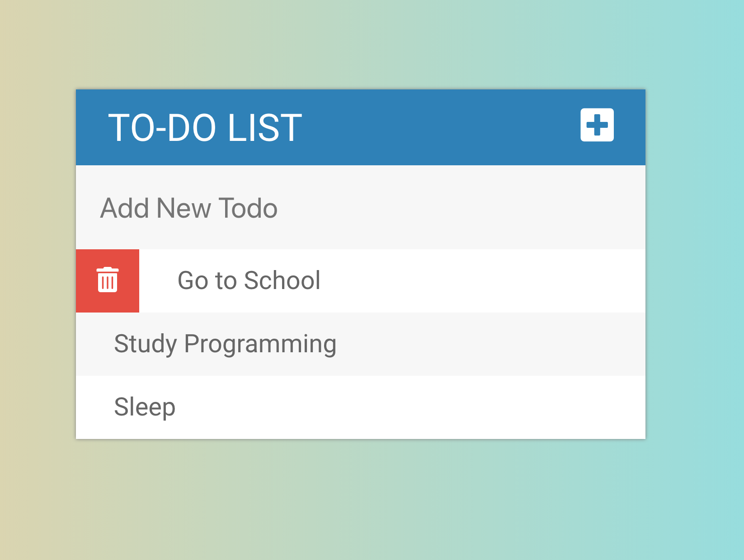The height and width of the screenshot is (560, 744).
Task: Mark "Go to School" as completed
Action: (249, 280)
